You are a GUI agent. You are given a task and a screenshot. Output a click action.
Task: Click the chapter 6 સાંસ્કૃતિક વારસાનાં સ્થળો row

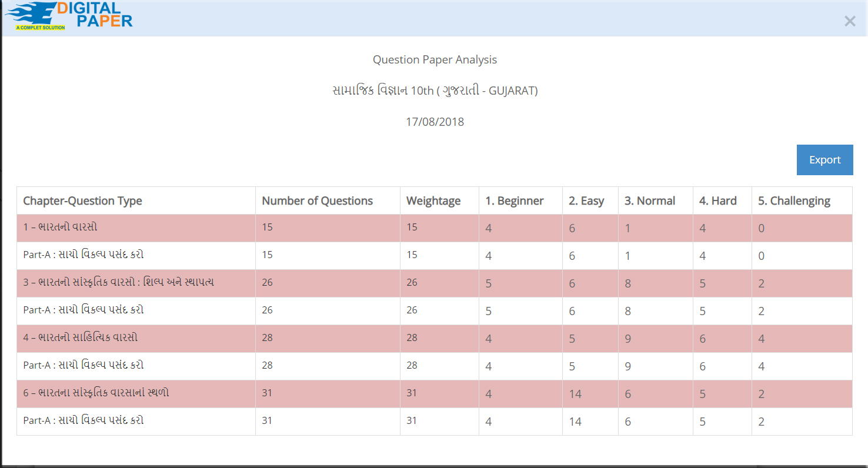[96, 393]
